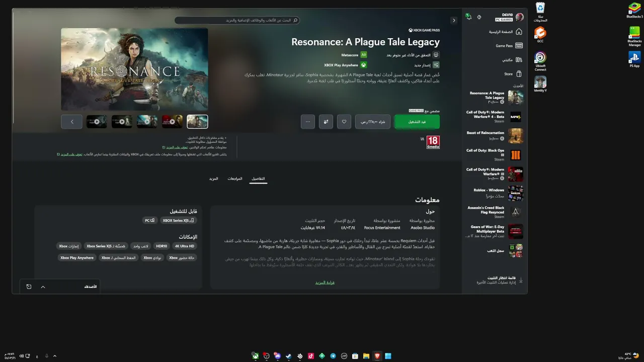Open Beast of Reincarnation in recent list
Viewport: 644px width, 362px height.
[x=494, y=136]
